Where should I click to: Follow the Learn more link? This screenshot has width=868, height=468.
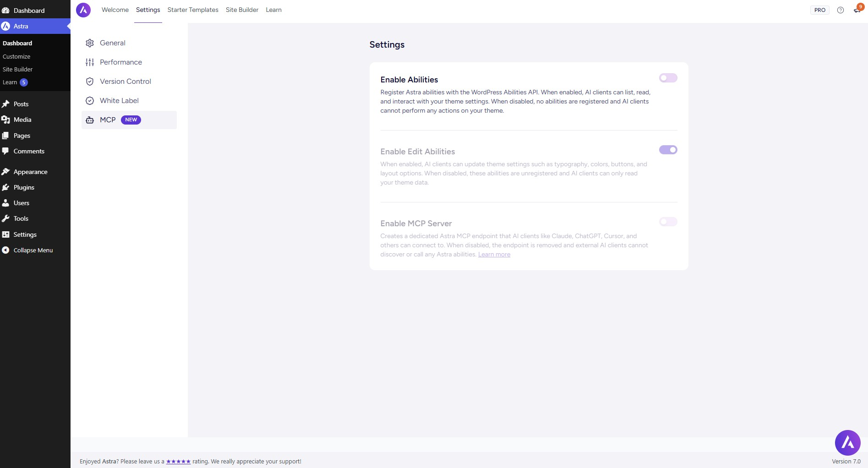494,255
